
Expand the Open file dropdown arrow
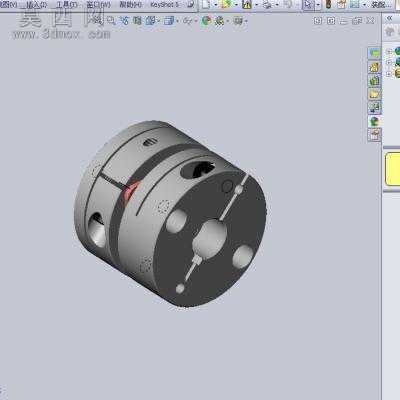tap(236, 5)
